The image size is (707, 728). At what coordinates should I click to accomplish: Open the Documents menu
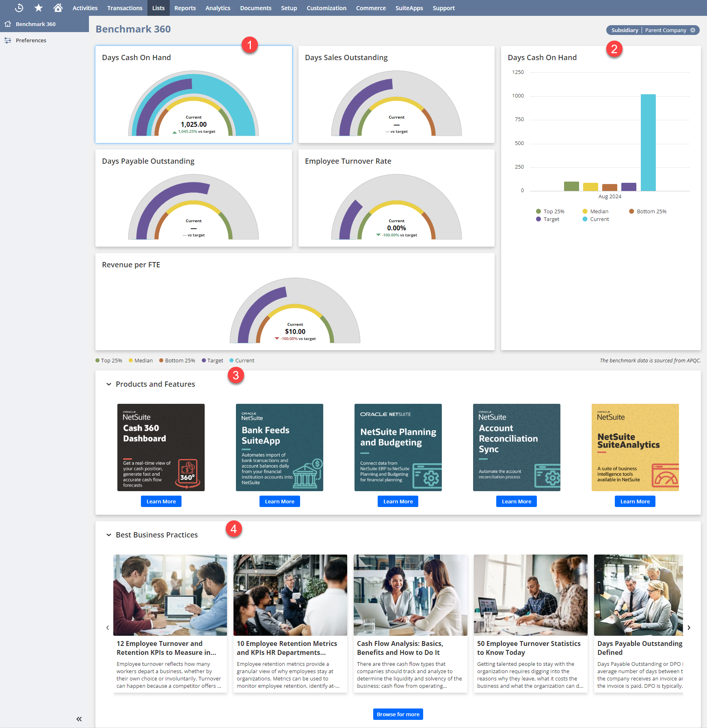(x=255, y=8)
